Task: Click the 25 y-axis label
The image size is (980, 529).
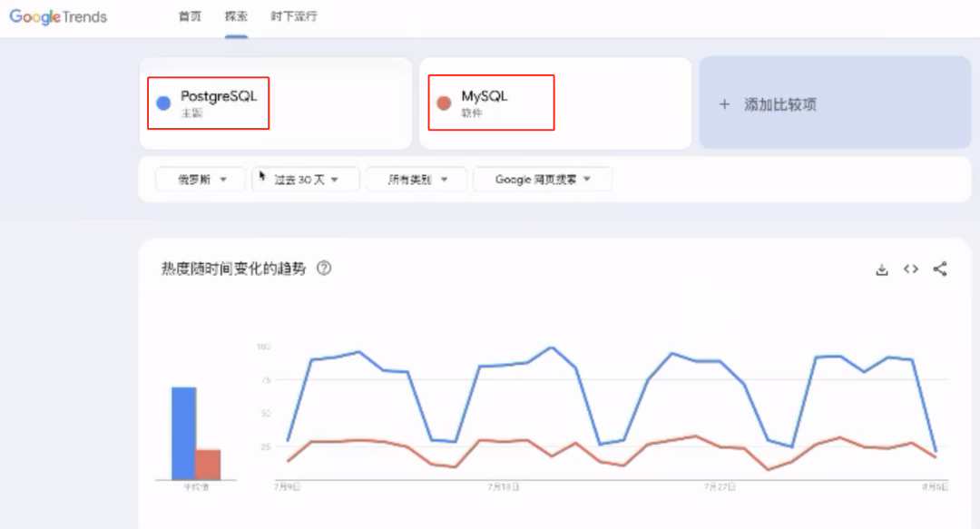Action: pos(266,446)
